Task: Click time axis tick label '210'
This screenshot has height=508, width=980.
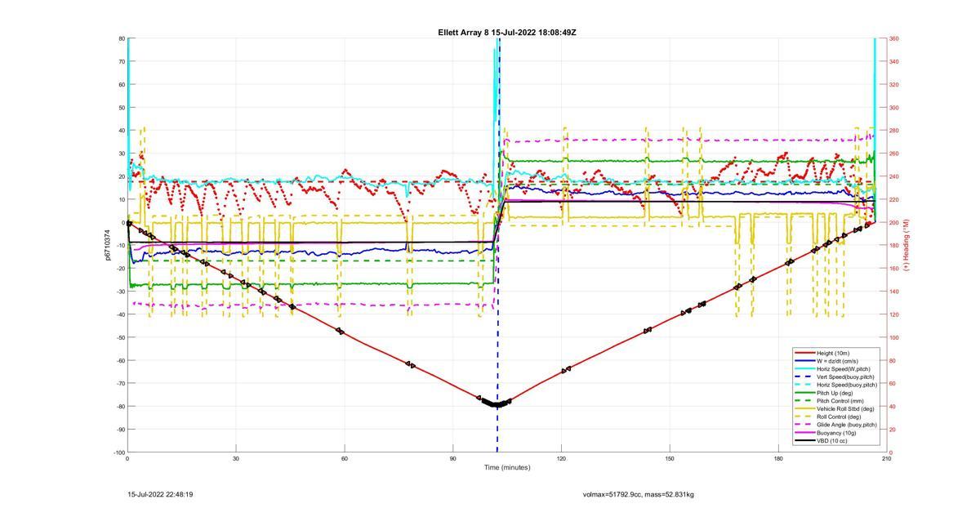Action: click(886, 458)
